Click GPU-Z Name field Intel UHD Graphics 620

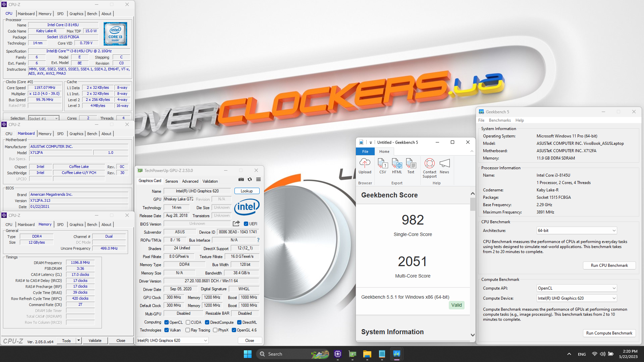pyautogui.click(x=197, y=191)
